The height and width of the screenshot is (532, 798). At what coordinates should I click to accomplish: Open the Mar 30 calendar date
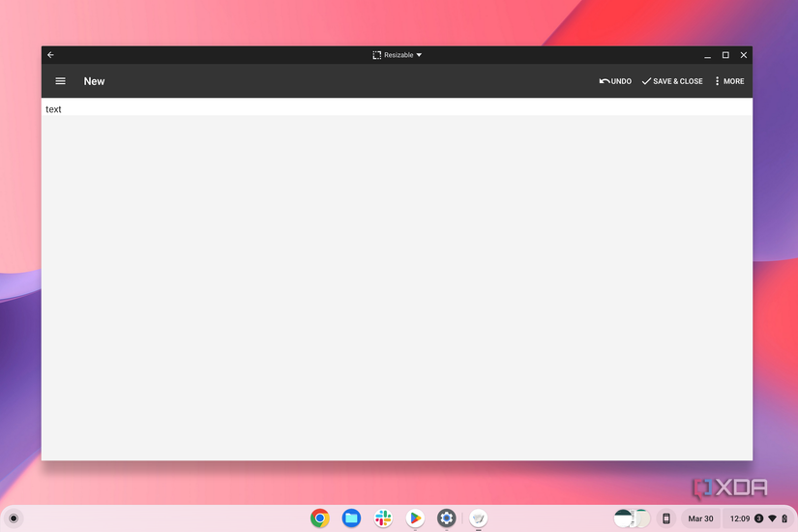[x=701, y=518]
